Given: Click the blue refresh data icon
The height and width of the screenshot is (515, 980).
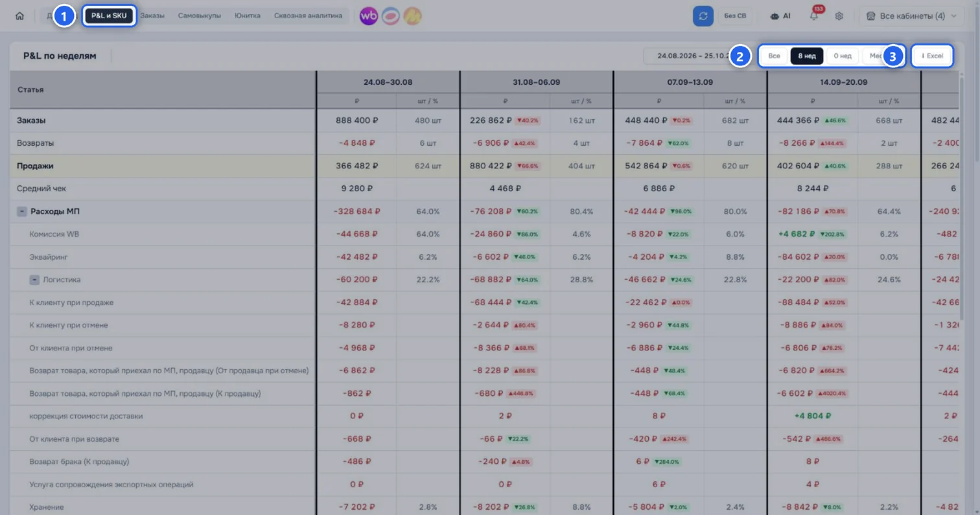Looking at the screenshot, I should coord(703,16).
